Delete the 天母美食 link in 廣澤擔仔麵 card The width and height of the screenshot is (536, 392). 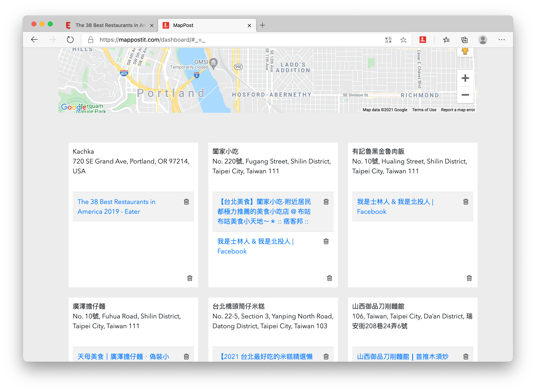pos(186,356)
